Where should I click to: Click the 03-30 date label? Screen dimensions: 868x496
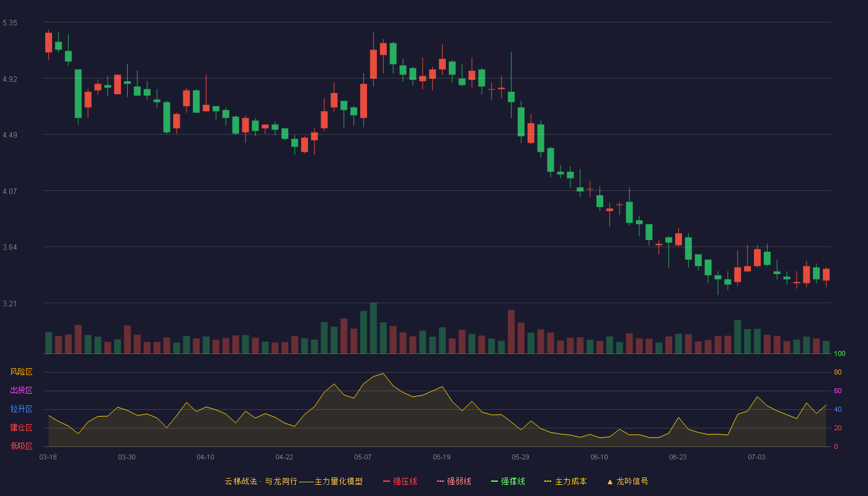tap(126, 457)
